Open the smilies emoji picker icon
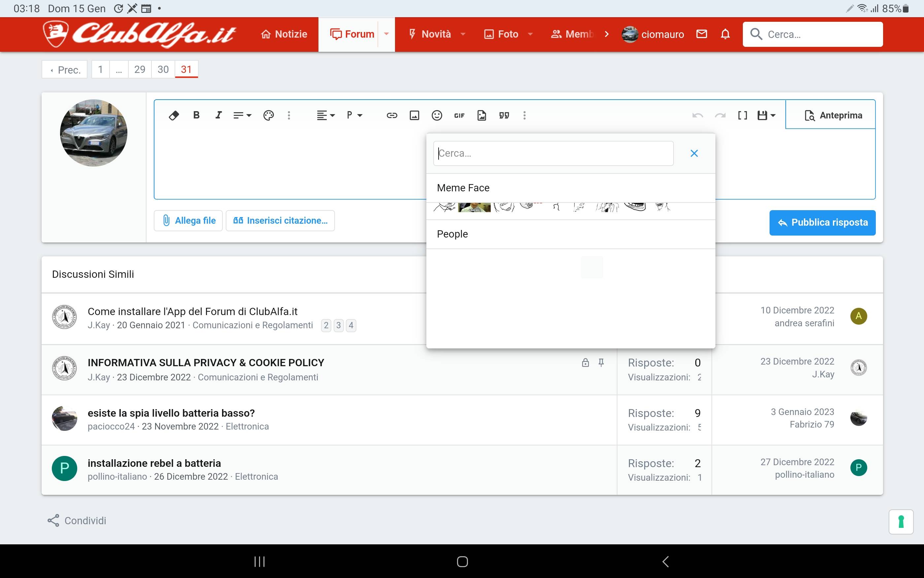 point(437,115)
